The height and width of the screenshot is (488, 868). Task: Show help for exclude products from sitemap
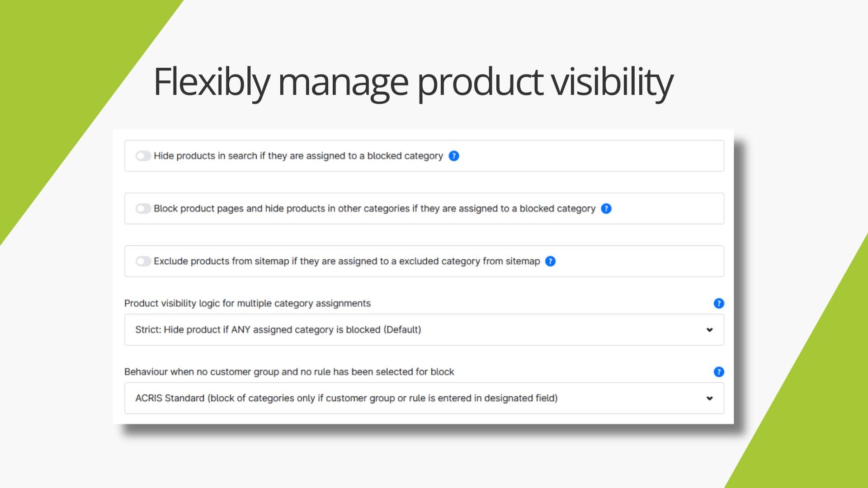coord(550,261)
